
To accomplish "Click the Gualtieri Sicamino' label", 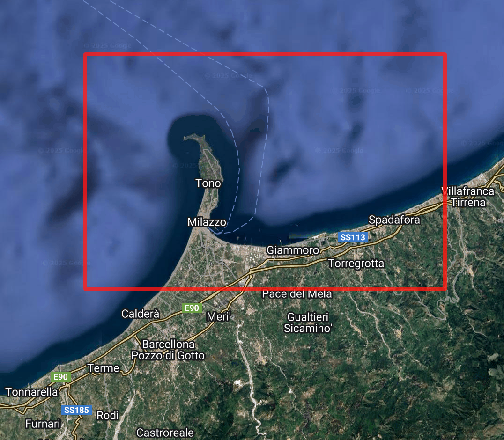I will tap(308, 323).
